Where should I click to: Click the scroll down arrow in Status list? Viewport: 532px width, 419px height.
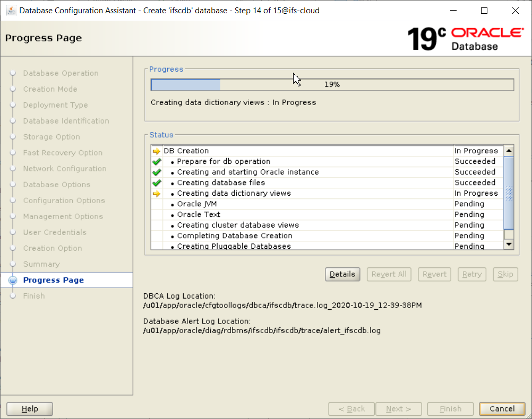coord(509,245)
